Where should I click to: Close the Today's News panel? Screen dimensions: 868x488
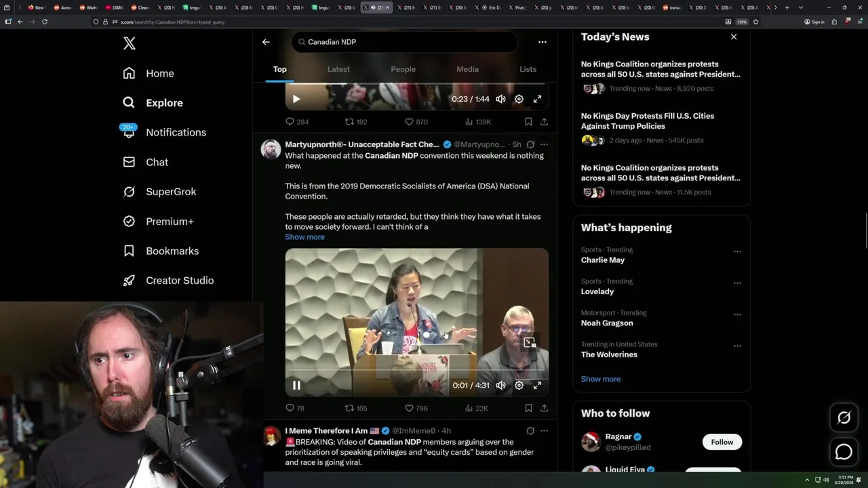(x=734, y=37)
